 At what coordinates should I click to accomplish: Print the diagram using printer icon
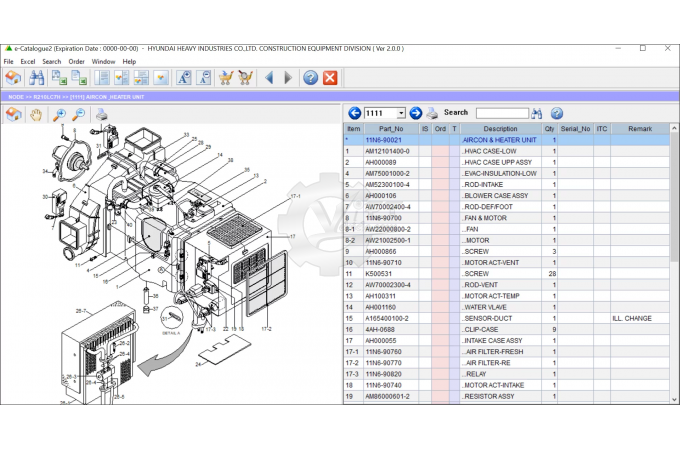101,115
